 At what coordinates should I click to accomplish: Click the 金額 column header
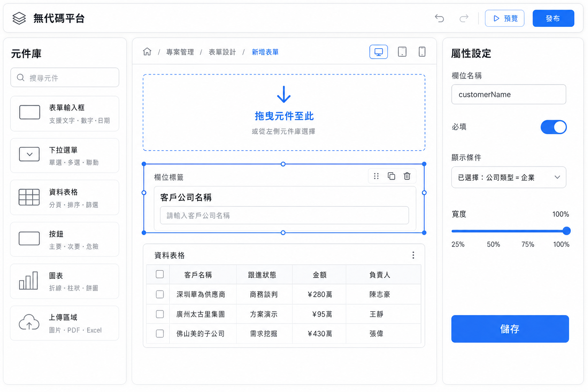tap(320, 275)
